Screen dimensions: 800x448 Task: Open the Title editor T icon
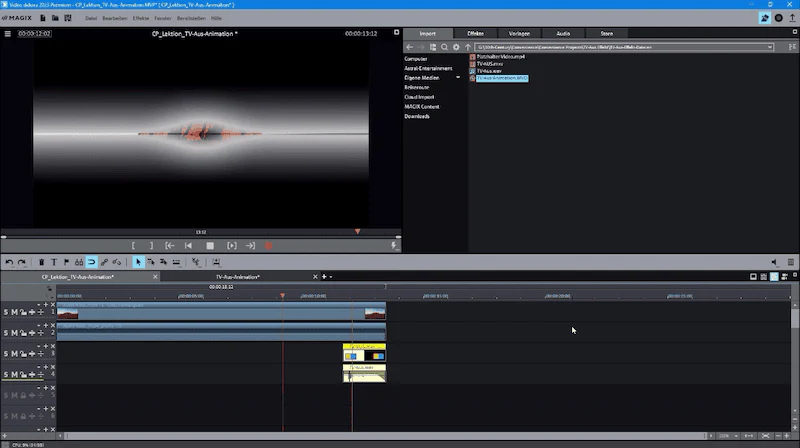click(54, 262)
